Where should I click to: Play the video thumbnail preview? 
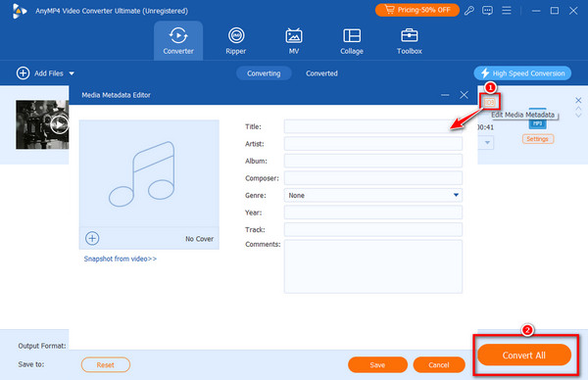pyautogui.click(x=59, y=124)
